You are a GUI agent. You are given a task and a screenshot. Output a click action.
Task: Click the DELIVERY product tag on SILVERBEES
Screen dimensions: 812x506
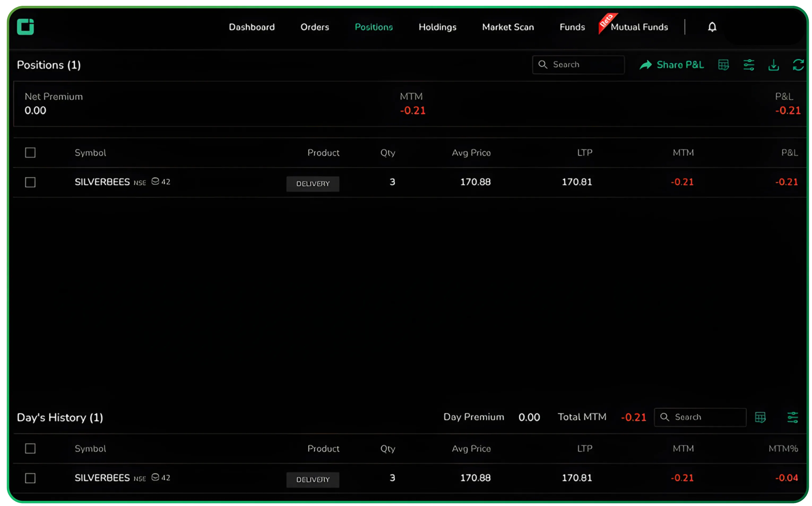313,183
